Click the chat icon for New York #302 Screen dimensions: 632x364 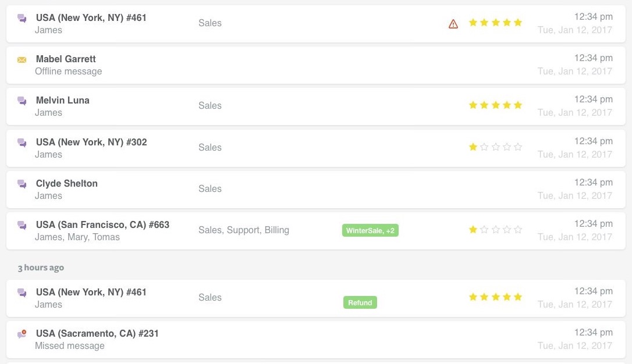tap(22, 142)
